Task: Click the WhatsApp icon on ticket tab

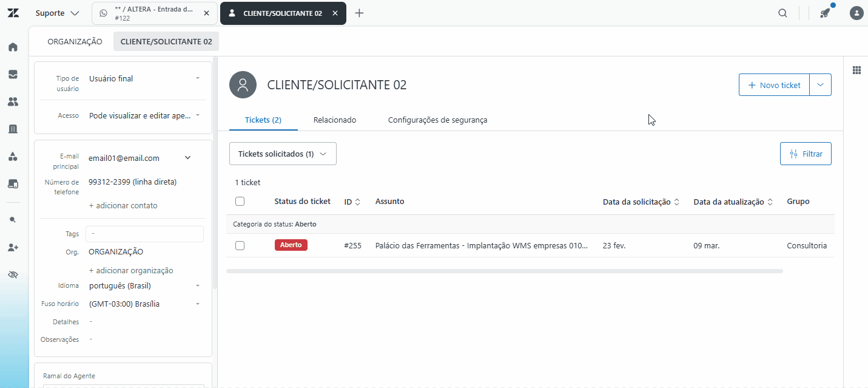Action: (x=104, y=13)
